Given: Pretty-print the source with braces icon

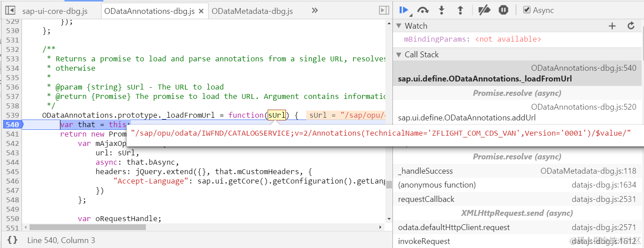Looking at the screenshot, I should pos(13,240).
